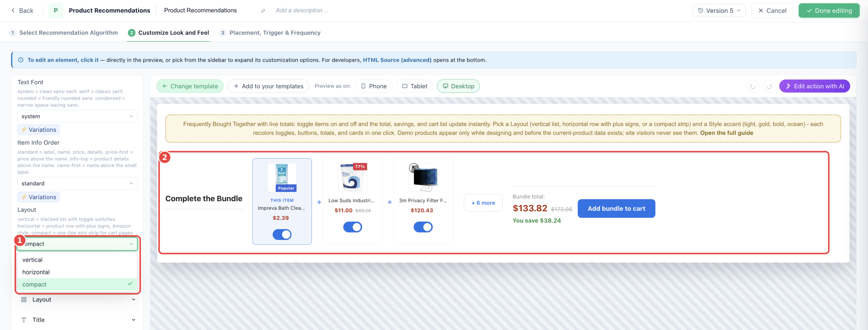
Task: Click the Cancel button
Action: pyautogui.click(x=772, y=11)
